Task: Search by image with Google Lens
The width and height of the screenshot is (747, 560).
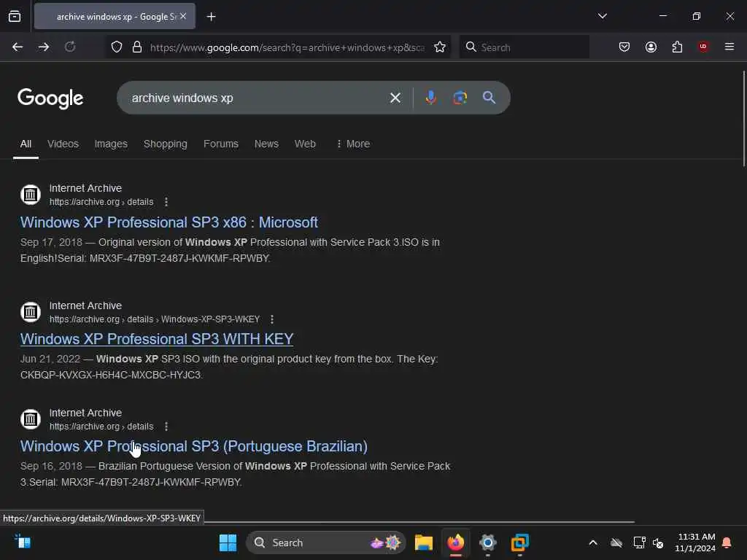Action: click(460, 98)
